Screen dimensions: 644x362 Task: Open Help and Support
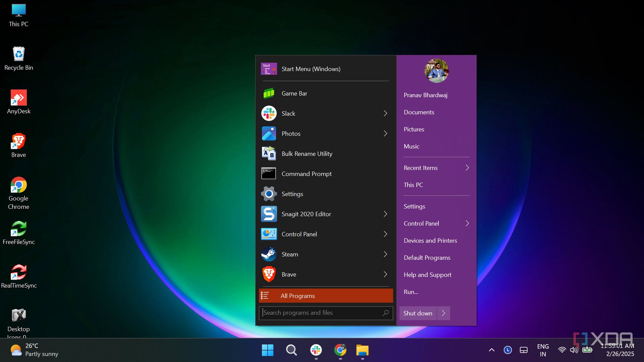427,275
